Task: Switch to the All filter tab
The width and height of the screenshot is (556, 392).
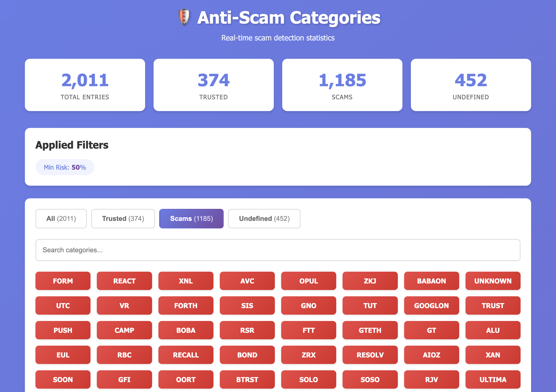Action: (61, 219)
